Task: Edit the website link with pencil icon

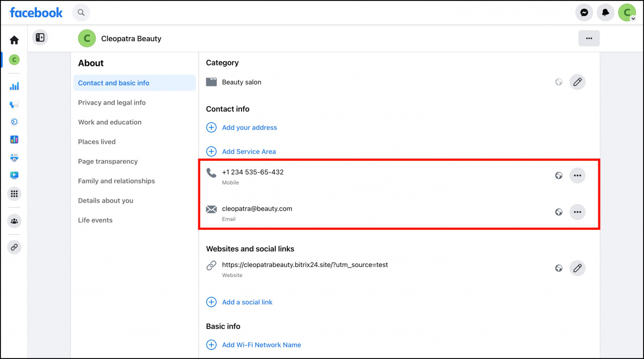Action: [x=578, y=268]
